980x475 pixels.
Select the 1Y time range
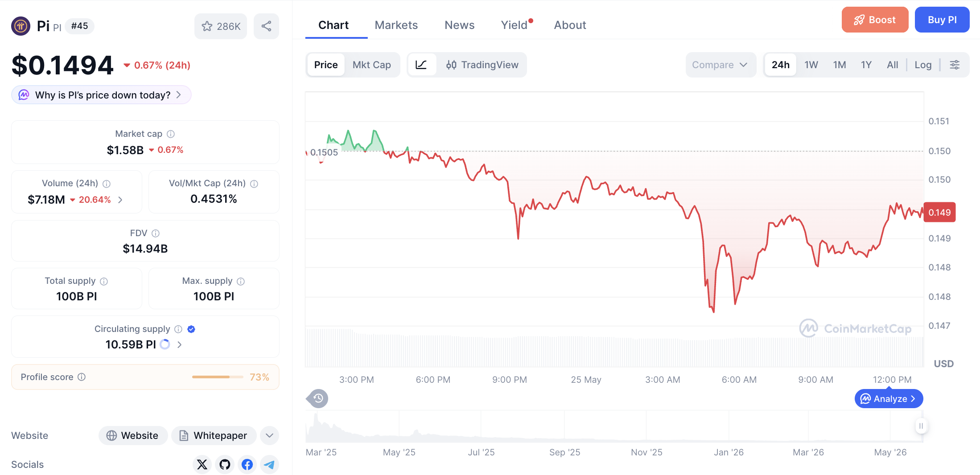click(x=866, y=65)
